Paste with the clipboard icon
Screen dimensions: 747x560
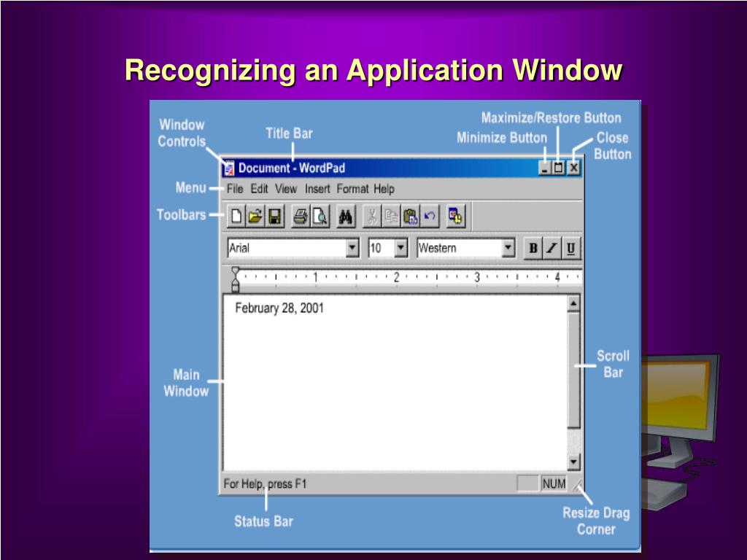pos(410,217)
